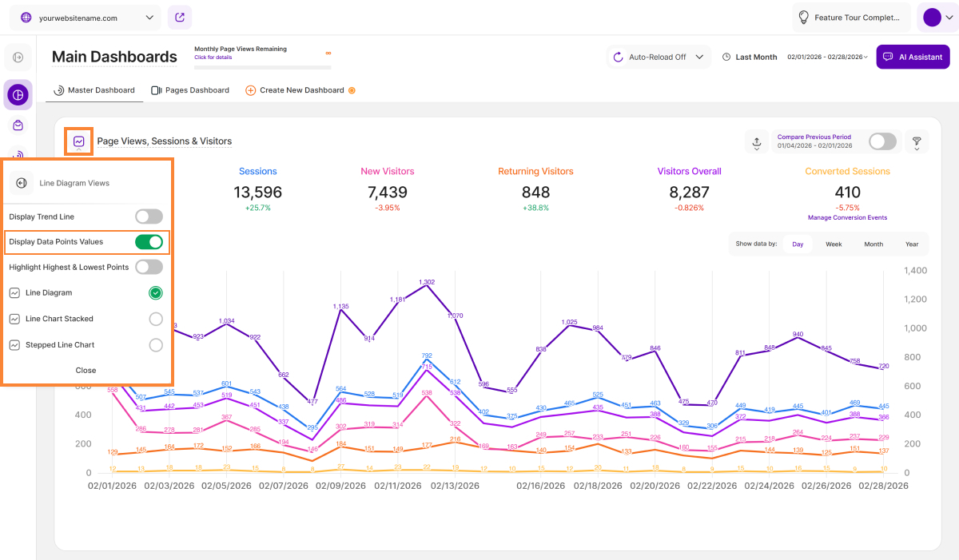Click the Manage Conversion Events link
Viewport: 959px width, 560px height.
click(x=847, y=218)
